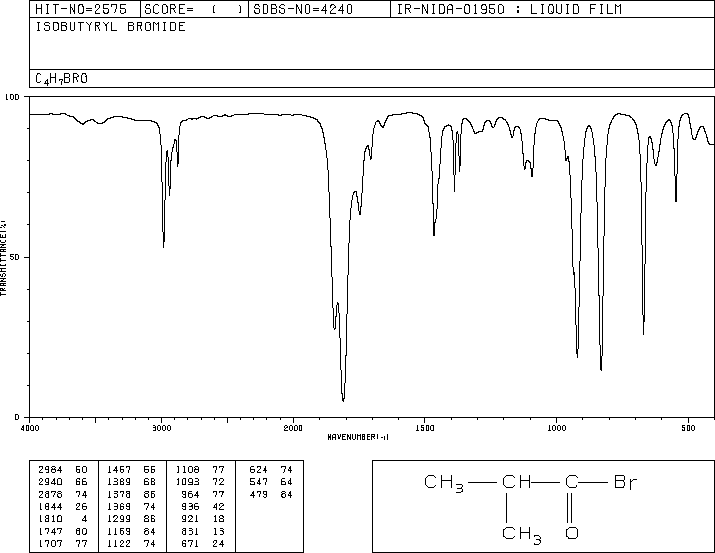The width and height of the screenshot is (715, 553).
Task: Select peak table entry 1169
Action: point(119,531)
